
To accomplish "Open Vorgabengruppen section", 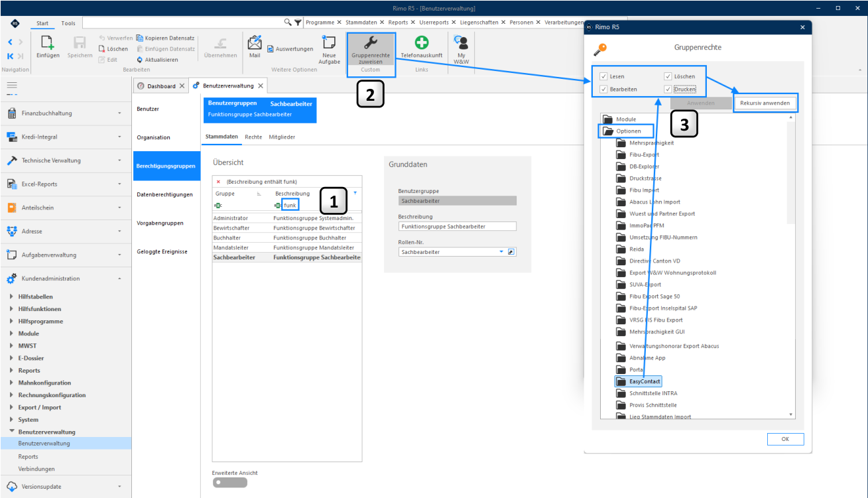I will (x=166, y=223).
